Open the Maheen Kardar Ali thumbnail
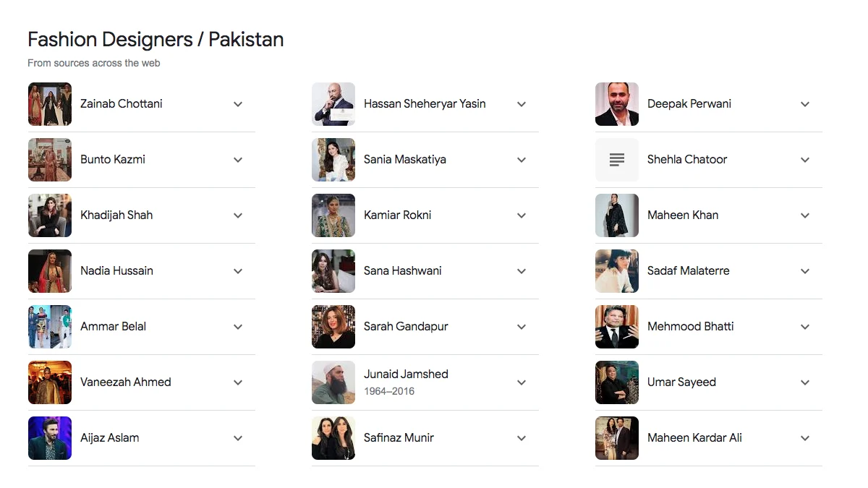The height and width of the screenshot is (488, 868). tap(617, 438)
